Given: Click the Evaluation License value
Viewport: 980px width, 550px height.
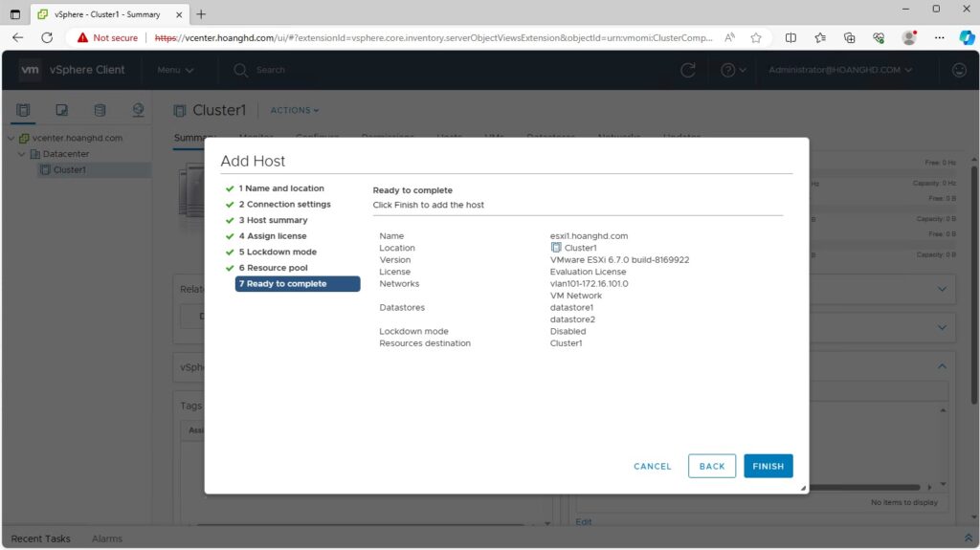Looking at the screenshot, I should pos(588,272).
